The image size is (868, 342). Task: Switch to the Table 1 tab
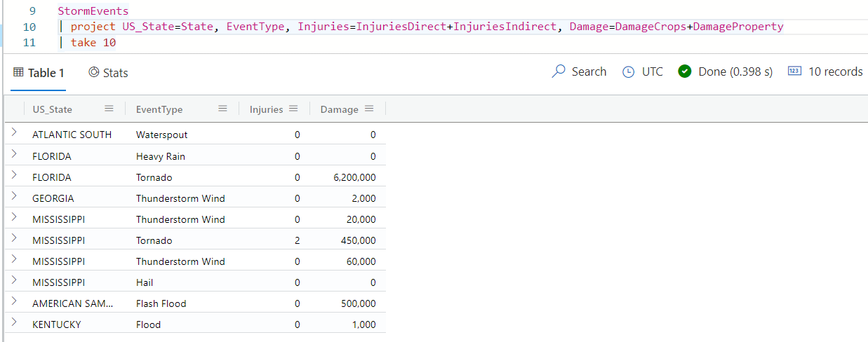click(39, 73)
